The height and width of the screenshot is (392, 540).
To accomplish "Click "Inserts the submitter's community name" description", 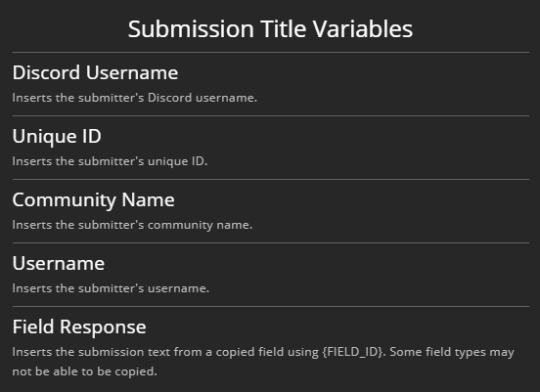I will [x=132, y=225].
